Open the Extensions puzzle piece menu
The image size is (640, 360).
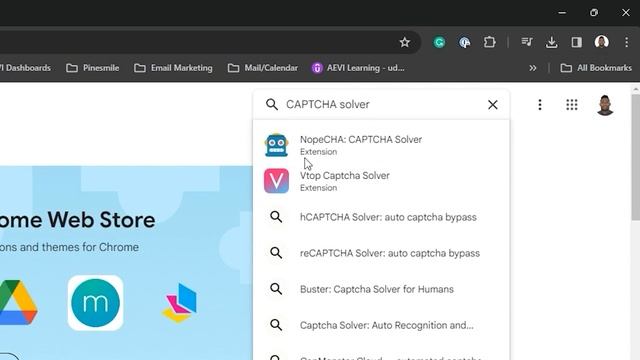coord(489,42)
